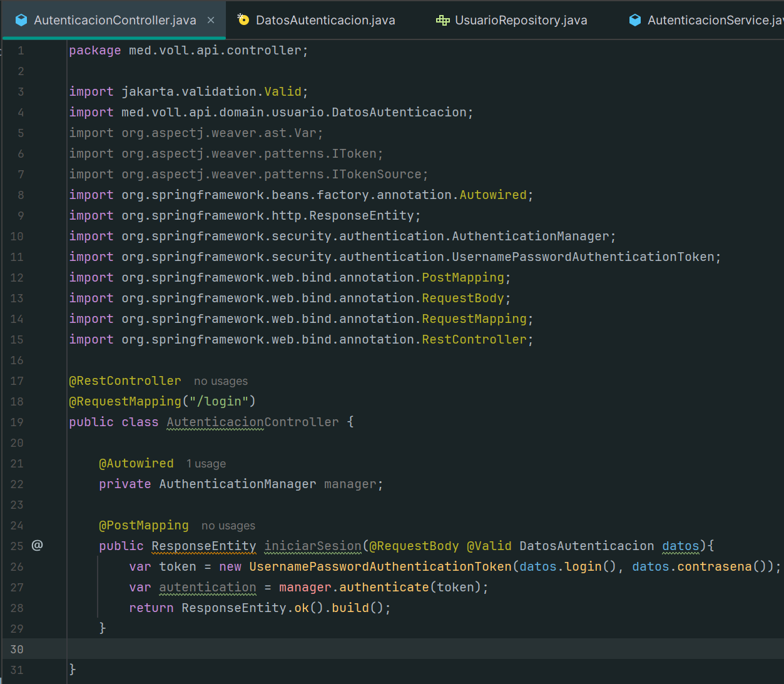
Task: Click UsernamePasswordAuthenticationToken on line 26
Action: pos(380,566)
